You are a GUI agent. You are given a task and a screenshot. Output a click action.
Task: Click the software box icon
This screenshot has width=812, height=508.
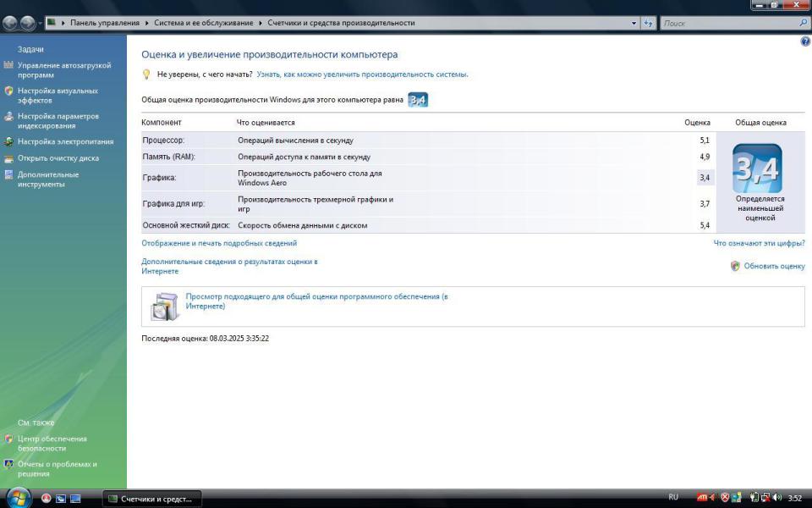coord(164,306)
